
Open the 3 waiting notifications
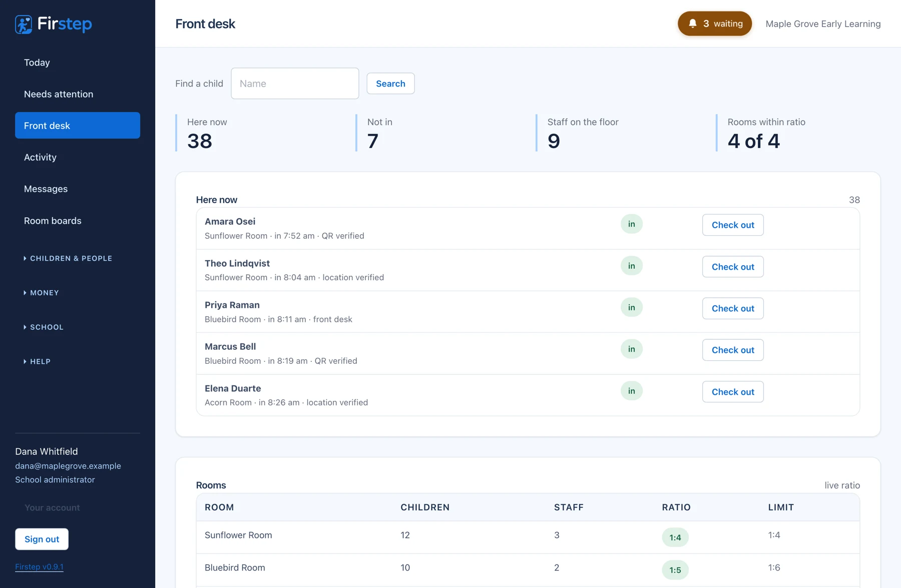coord(715,24)
